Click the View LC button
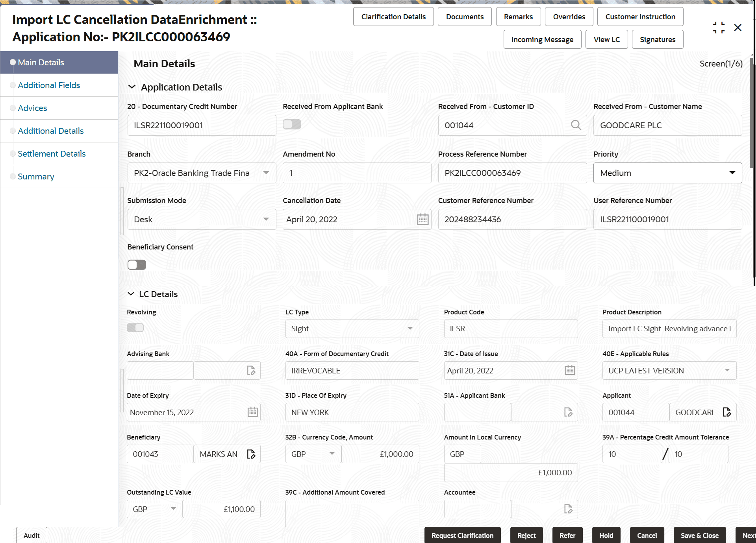The height and width of the screenshot is (543, 756). (x=606, y=39)
